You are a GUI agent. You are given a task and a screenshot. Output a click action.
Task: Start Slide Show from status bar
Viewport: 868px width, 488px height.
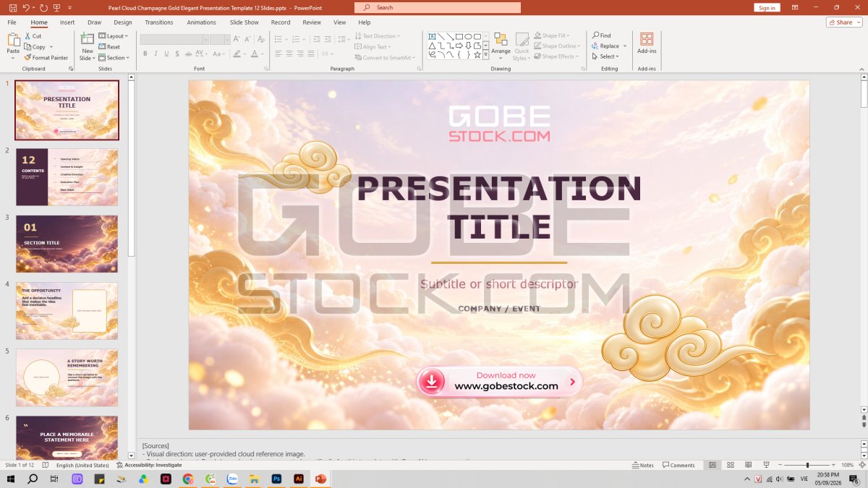pyautogui.click(x=767, y=465)
